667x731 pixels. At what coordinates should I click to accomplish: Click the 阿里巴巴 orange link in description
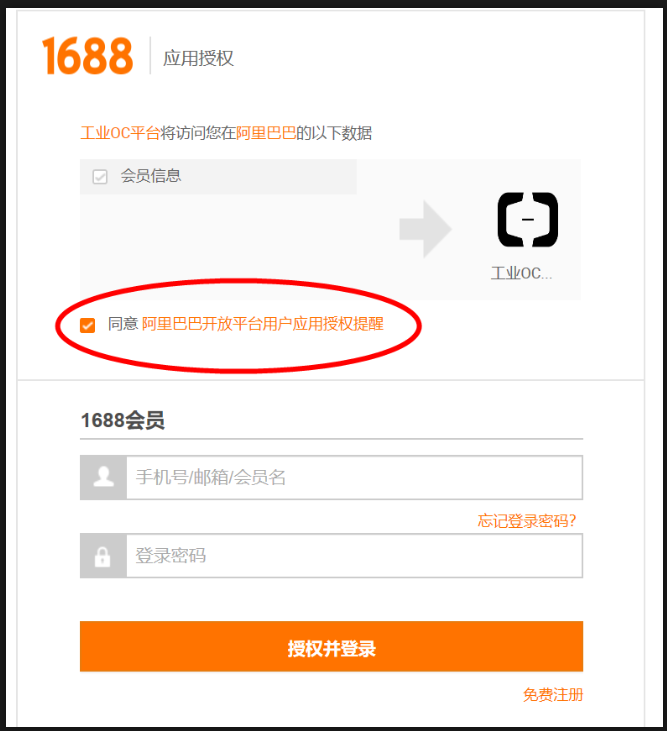266,133
